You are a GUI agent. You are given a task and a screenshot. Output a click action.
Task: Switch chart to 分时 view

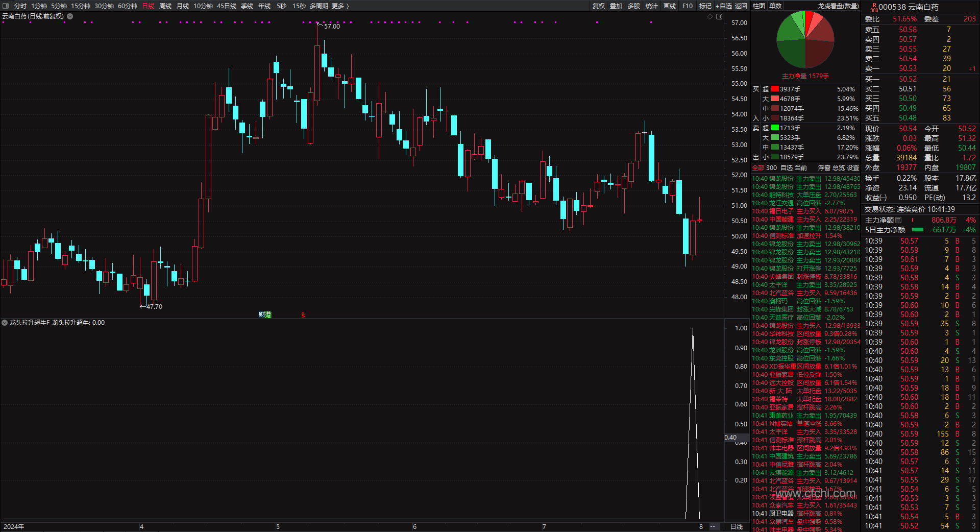tap(20, 6)
